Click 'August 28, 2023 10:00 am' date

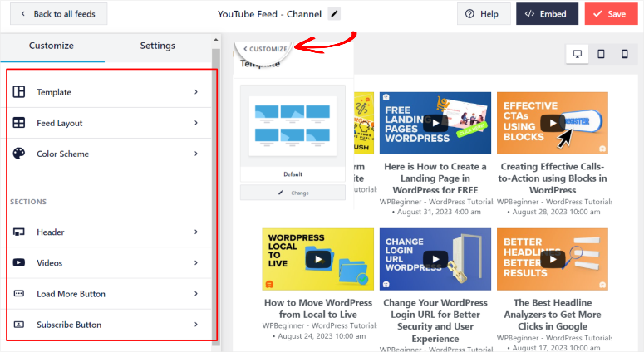[x=556, y=212]
